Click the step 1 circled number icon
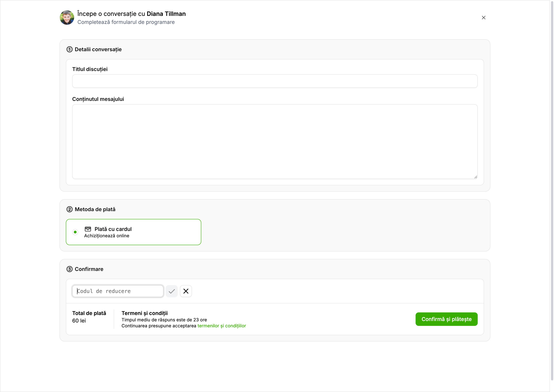Screen dimensions: 554x392 [69, 50]
